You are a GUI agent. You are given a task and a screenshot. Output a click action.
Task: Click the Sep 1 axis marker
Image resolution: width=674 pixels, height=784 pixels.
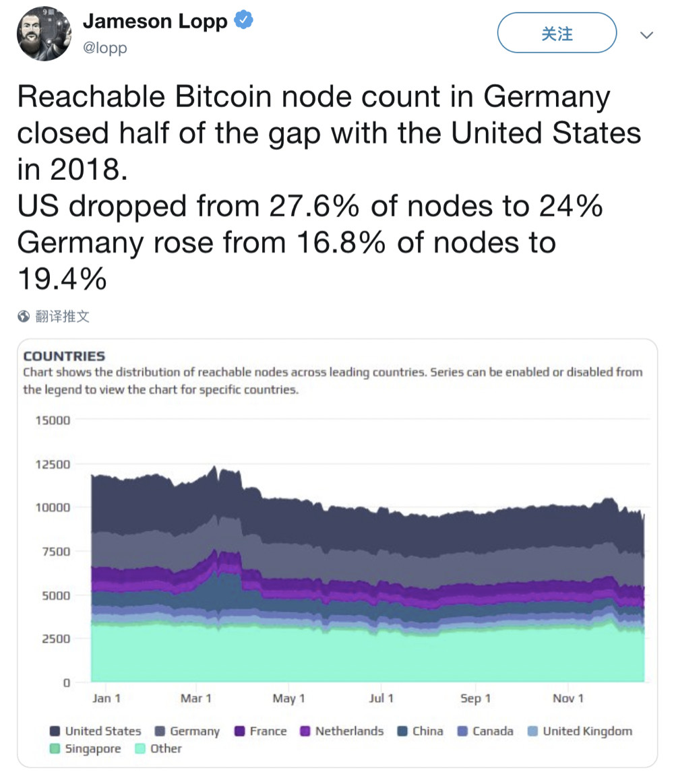coord(475,698)
